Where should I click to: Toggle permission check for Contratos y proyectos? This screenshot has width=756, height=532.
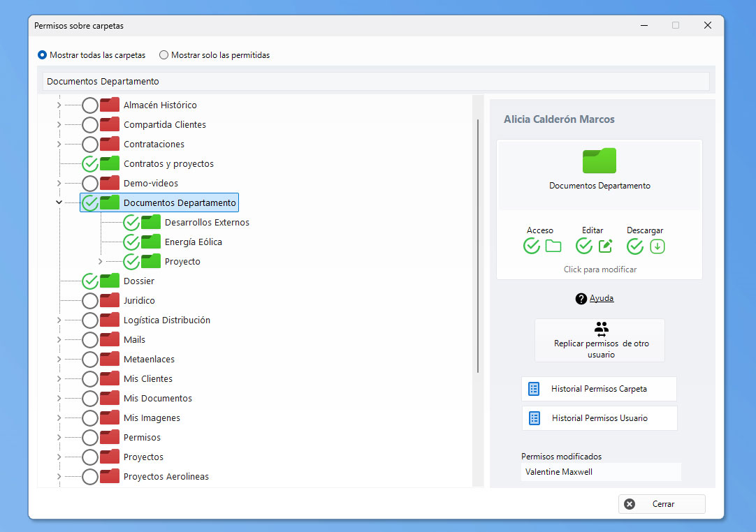[x=90, y=163]
